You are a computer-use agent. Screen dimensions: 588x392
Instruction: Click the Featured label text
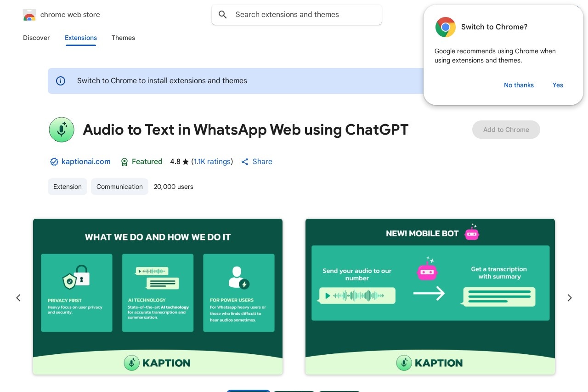pos(147,162)
